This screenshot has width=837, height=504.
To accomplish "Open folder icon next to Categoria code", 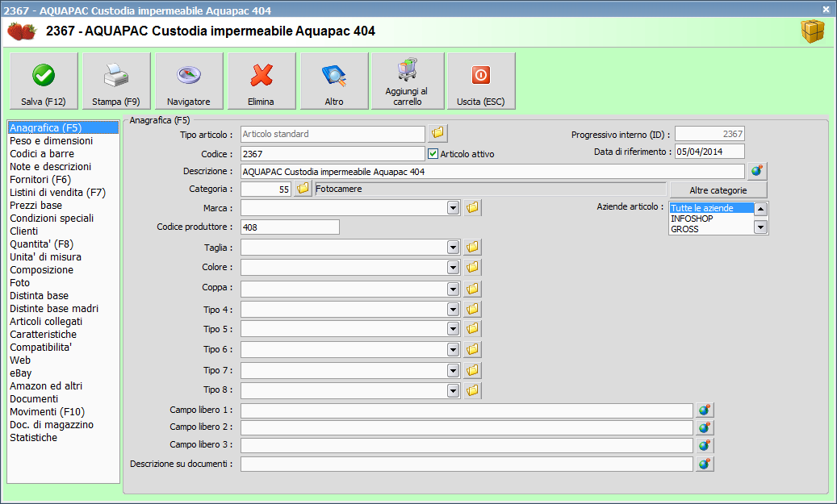I will 303,189.
